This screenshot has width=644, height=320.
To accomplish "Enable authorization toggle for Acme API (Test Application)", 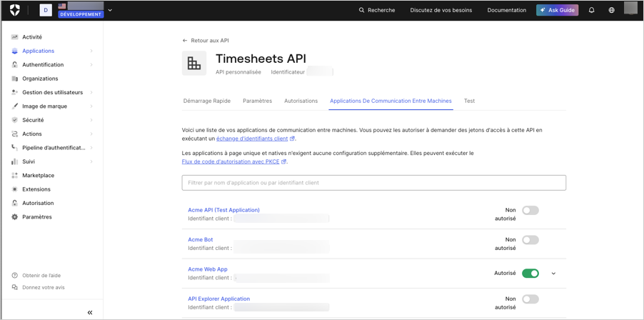I will [530, 210].
